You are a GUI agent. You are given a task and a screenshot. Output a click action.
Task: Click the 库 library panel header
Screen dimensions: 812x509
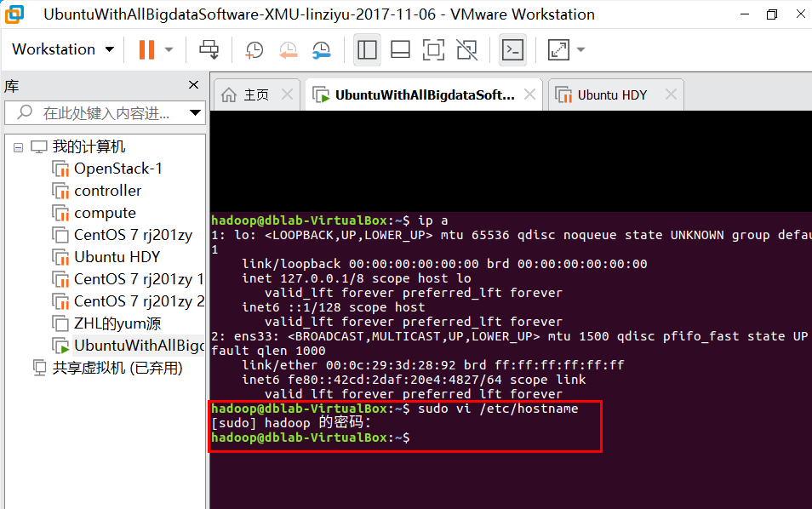(12, 86)
